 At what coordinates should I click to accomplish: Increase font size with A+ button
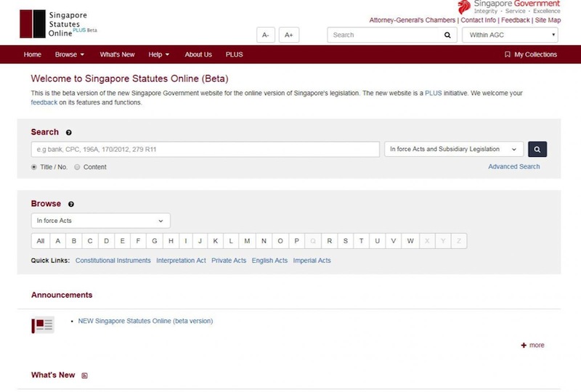click(288, 35)
